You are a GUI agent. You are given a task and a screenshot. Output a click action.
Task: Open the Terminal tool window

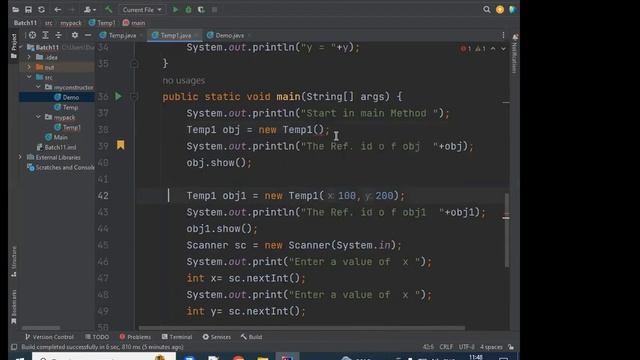coord(177,337)
